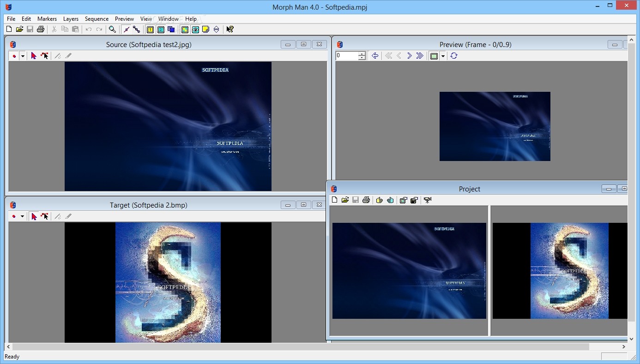The width and height of the screenshot is (640, 364).
Task: Click the back arrow icon in Preview toolbar
Action: coord(375,56)
